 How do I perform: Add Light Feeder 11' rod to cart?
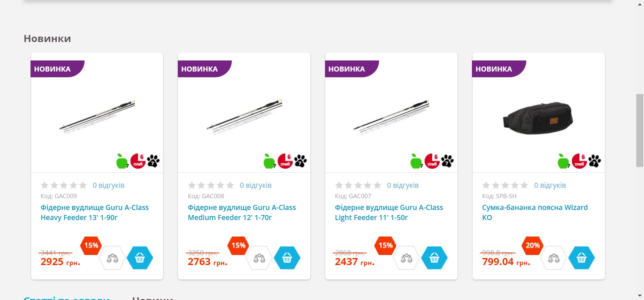pos(434,258)
